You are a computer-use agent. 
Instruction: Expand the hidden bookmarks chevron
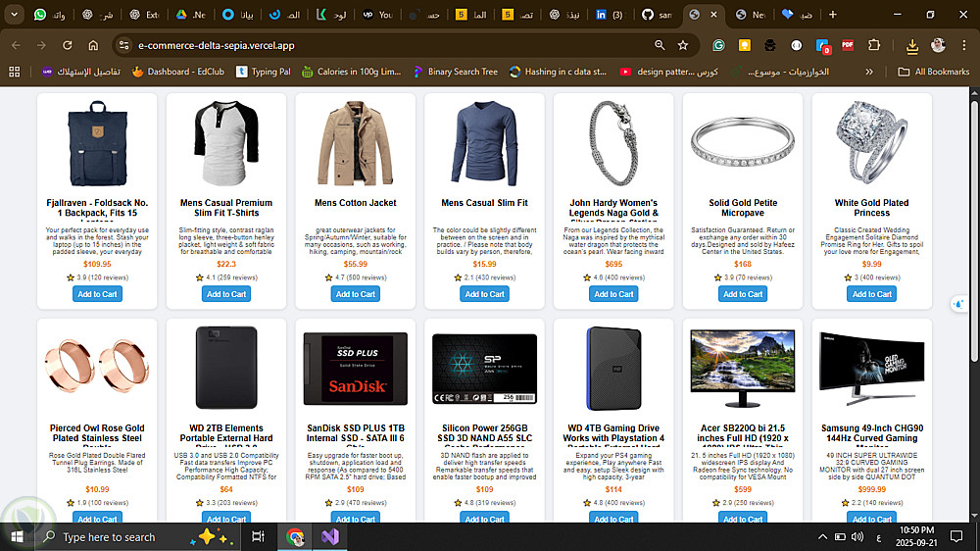click(x=868, y=72)
